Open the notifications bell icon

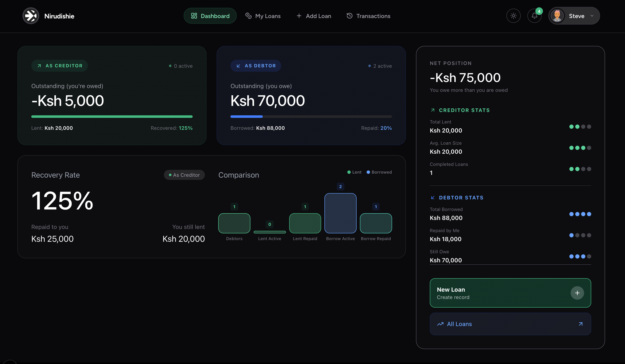click(x=534, y=16)
